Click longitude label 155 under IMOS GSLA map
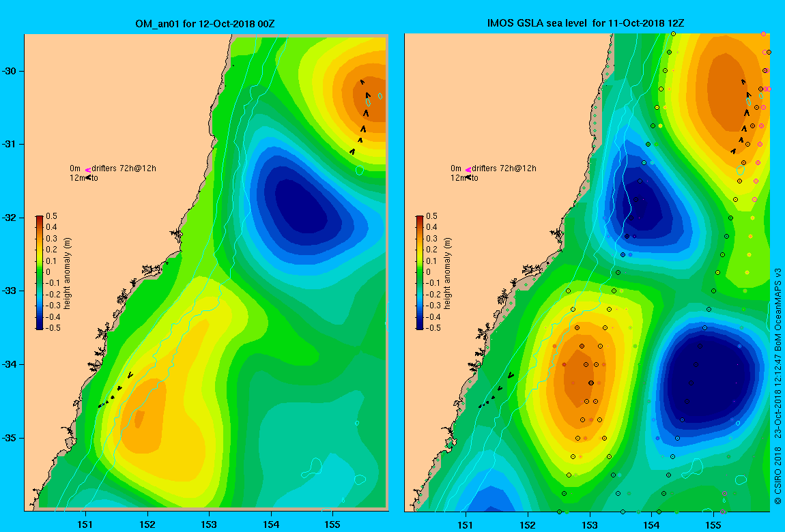This screenshot has width=785, height=532. [713, 524]
